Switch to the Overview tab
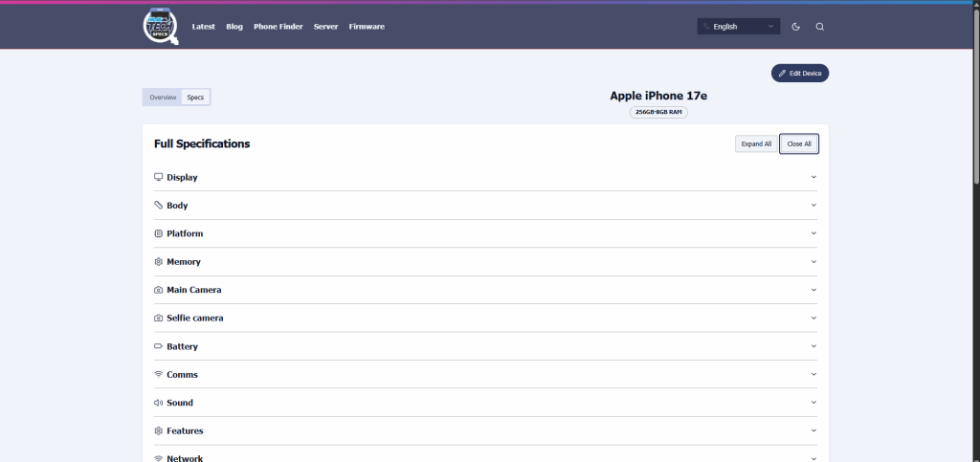The image size is (980, 462). coord(163,98)
